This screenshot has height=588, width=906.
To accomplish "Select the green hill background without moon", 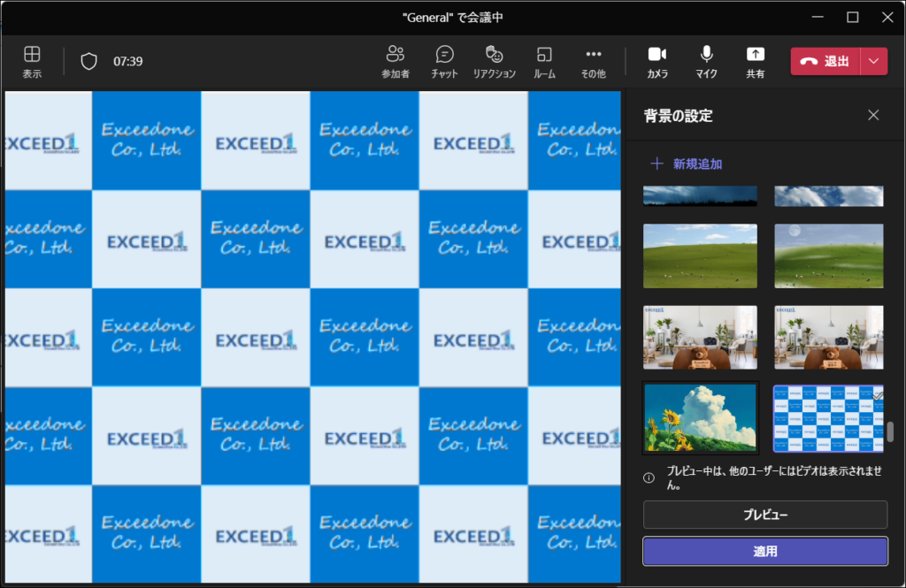I will (x=700, y=256).
